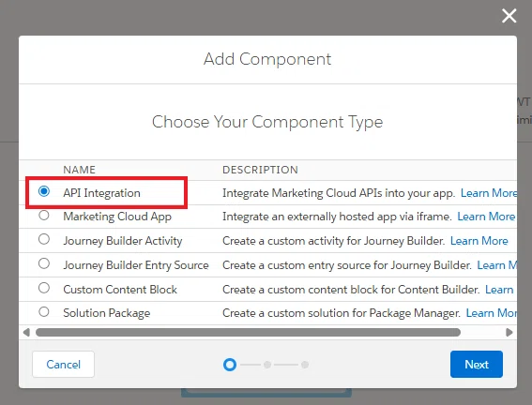This screenshot has height=405, width=532.
Task: Select the Solution Package radio button
Action: pyautogui.click(x=44, y=312)
